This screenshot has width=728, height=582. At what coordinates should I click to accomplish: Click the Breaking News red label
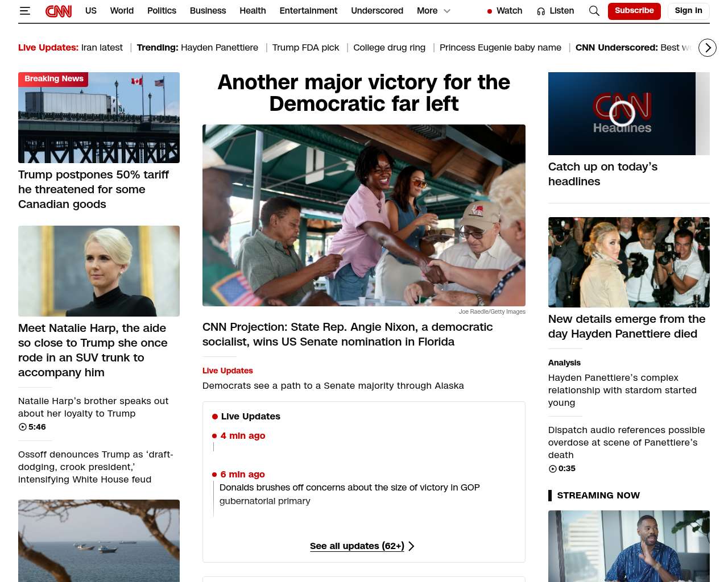[53, 79]
